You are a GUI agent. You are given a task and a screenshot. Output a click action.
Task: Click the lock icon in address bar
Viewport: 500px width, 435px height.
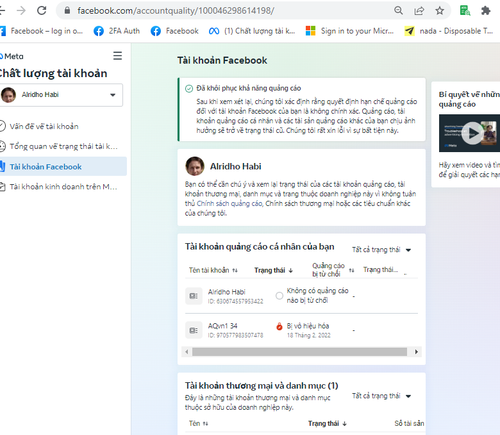(67, 11)
